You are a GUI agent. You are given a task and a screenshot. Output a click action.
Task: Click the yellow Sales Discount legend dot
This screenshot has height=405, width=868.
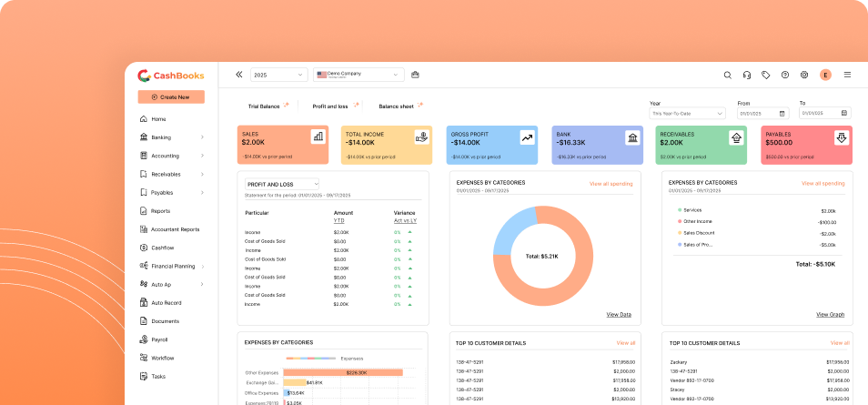click(680, 233)
